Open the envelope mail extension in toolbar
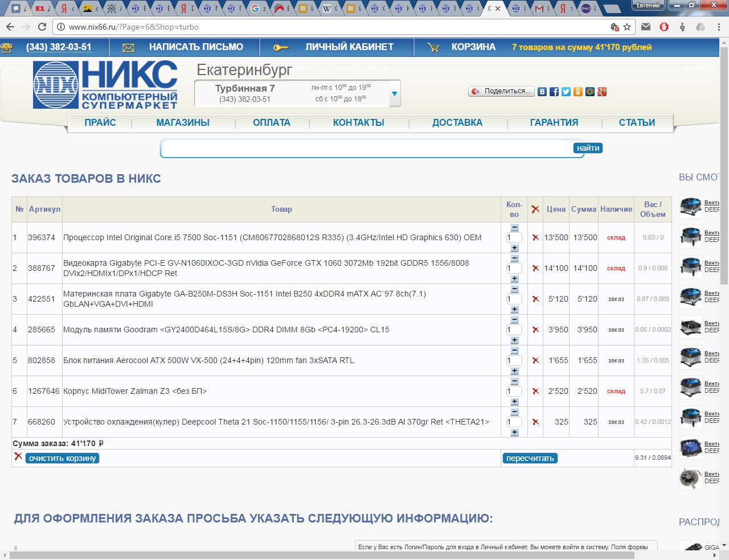 point(646,27)
